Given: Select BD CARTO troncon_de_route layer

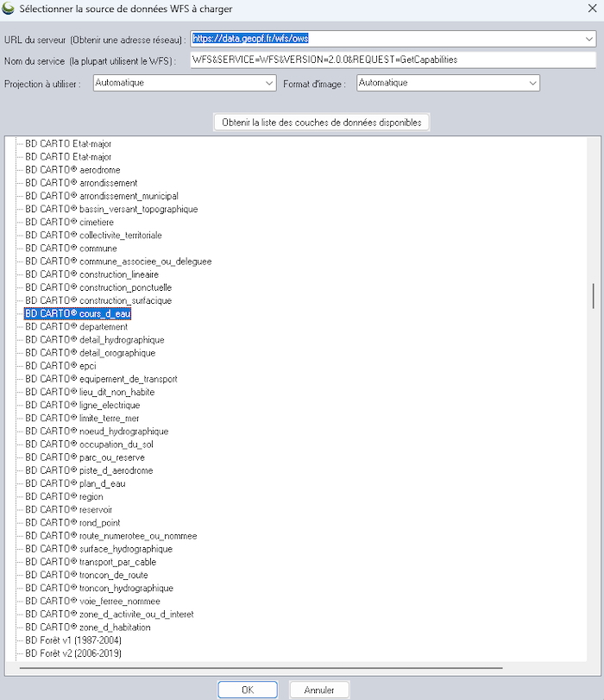Looking at the screenshot, I should 86,575.
